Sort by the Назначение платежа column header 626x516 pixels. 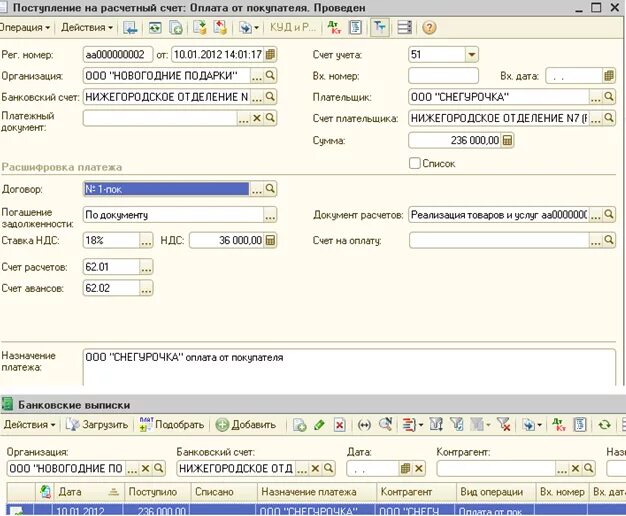(x=317, y=492)
